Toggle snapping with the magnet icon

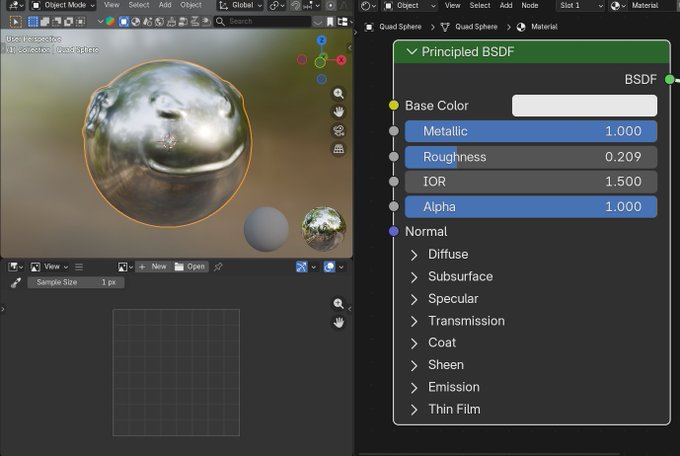click(295, 5)
